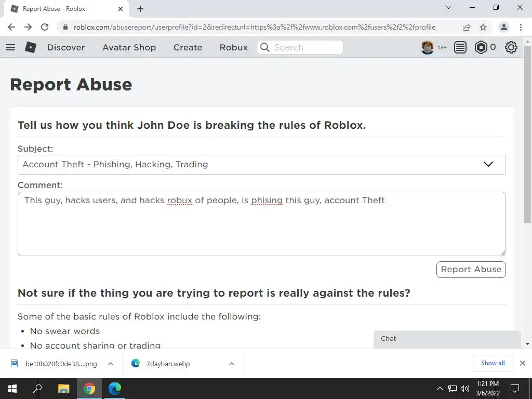The image size is (532, 399).
Task: Open the Chrome three-dot menu
Action: point(521,27)
